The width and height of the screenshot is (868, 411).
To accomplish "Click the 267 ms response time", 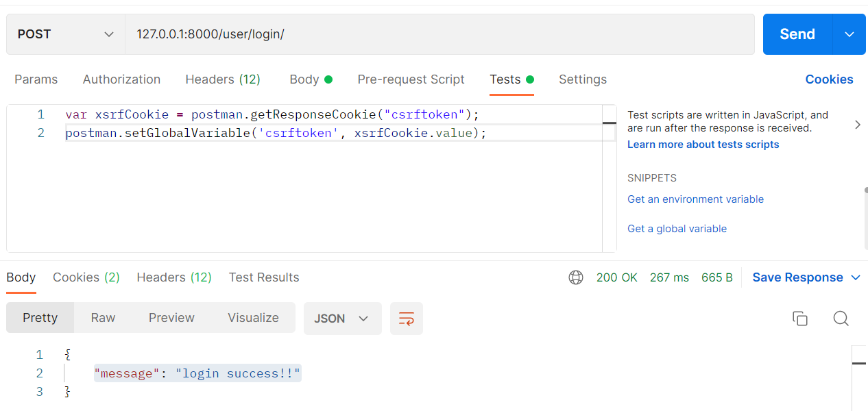I will coord(669,277).
